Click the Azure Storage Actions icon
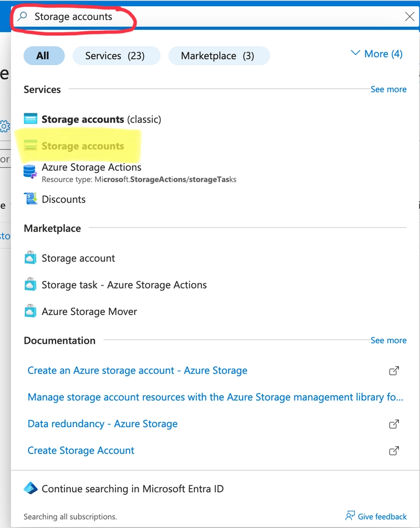The image size is (420, 528). coord(30,172)
